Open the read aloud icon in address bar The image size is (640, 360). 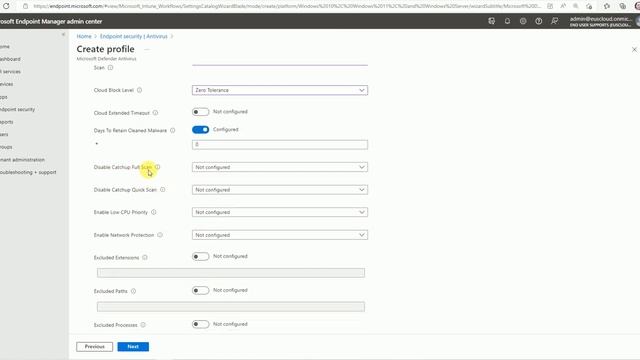(x=563, y=6)
